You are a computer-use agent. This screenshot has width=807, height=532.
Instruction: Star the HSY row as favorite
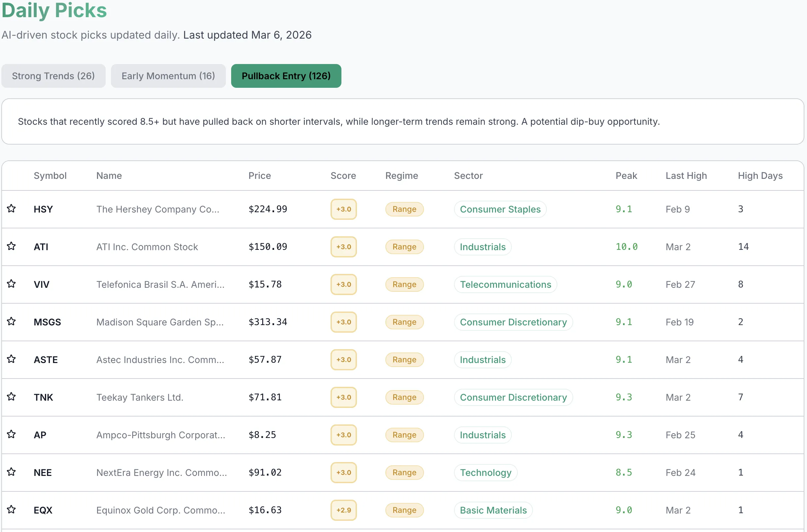pyautogui.click(x=12, y=208)
